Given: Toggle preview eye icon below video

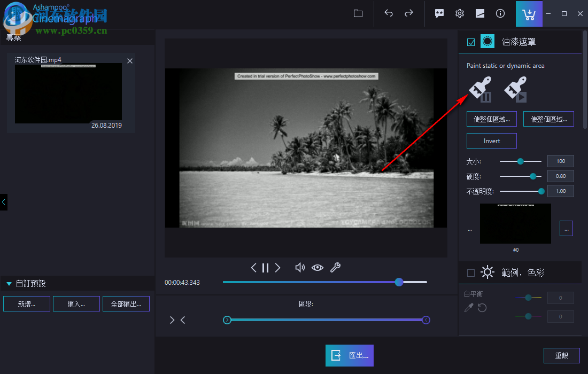Looking at the screenshot, I should pos(318,268).
